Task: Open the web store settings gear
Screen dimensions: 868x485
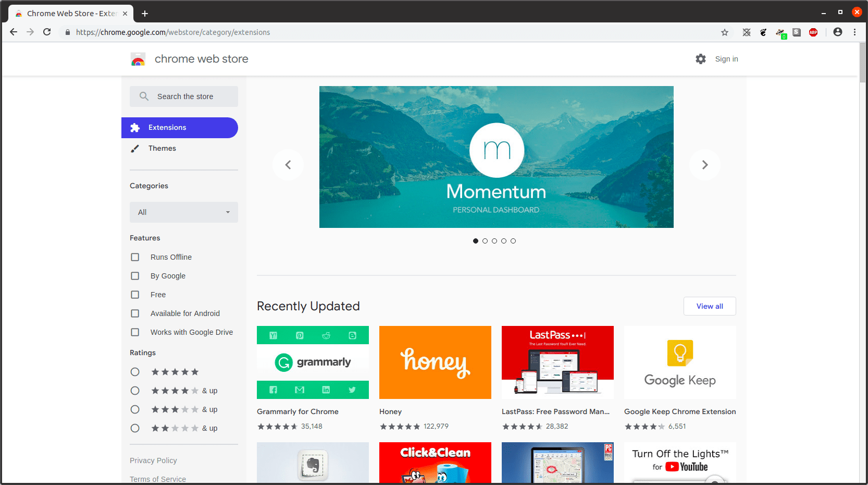Action: click(x=701, y=59)
